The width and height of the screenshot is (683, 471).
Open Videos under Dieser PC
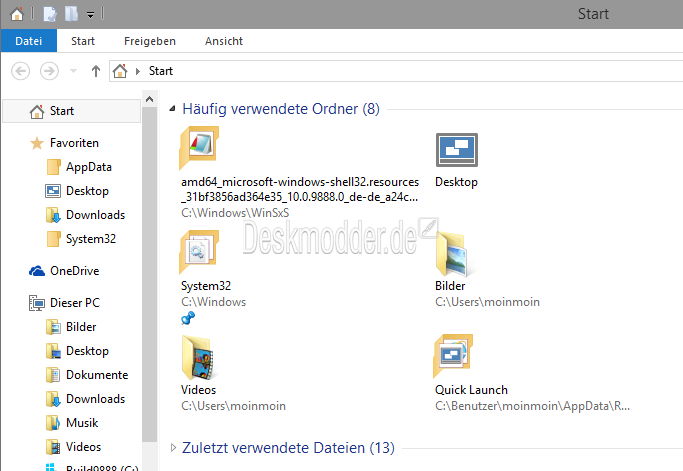[83, 447]
